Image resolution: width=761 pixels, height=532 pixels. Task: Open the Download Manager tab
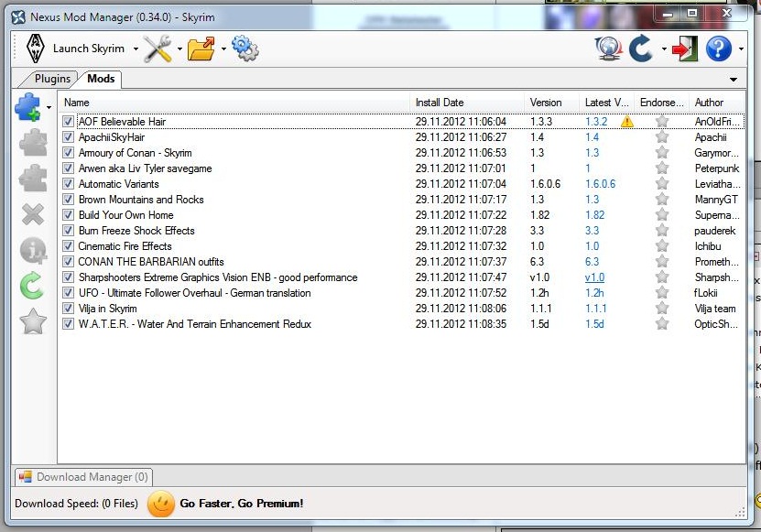pyautogui.click(x=83, y=477)
